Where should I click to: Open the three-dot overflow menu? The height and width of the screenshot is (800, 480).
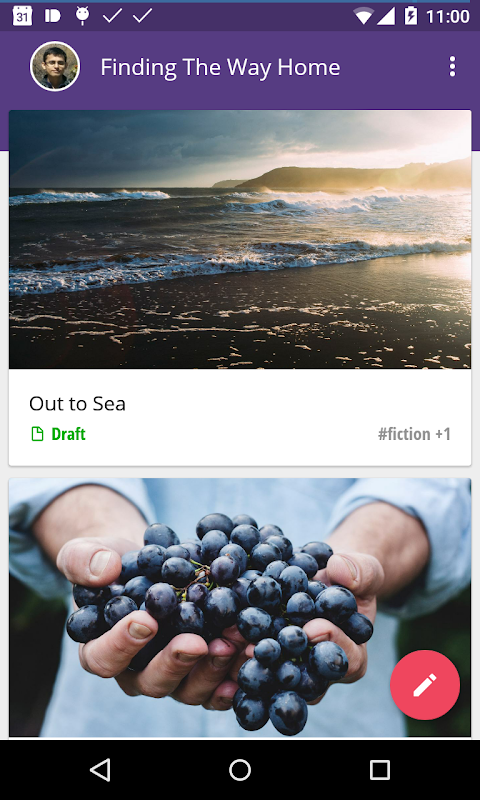point(452,67)
